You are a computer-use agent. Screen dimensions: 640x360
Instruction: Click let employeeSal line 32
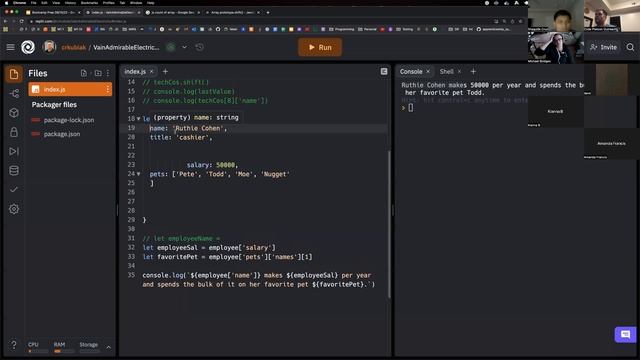pyautogui.click(x=209, y=248)
